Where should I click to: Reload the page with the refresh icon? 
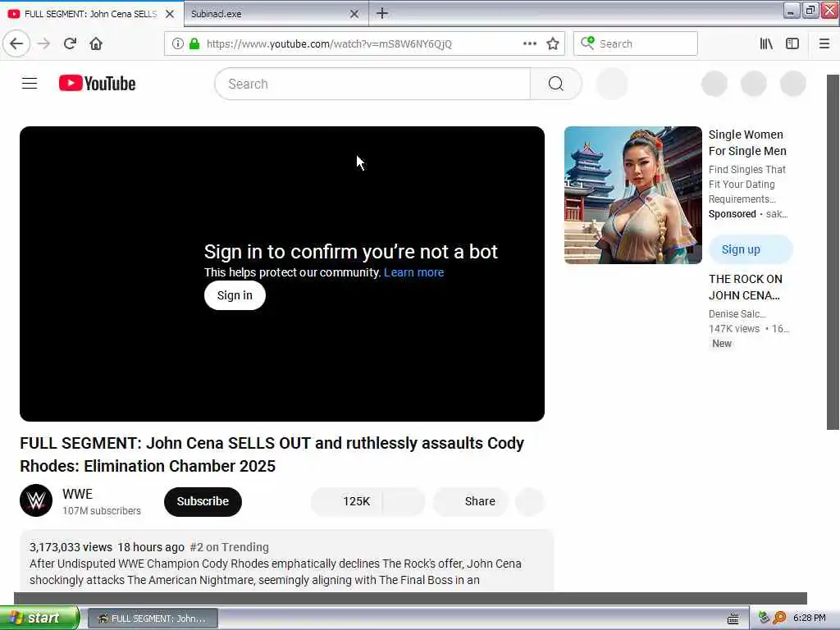(71, 44)
